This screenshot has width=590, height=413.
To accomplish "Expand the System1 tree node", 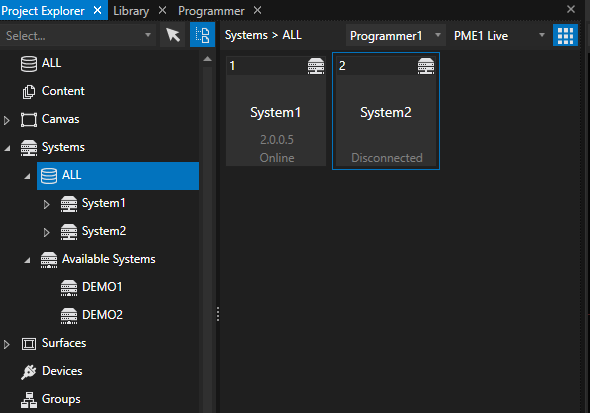I will (46, 205).
